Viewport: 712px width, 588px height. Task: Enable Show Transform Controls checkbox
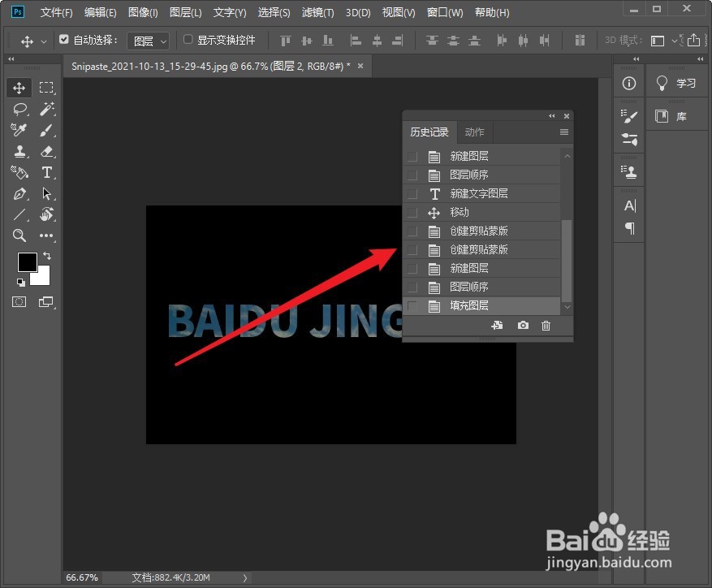188,40
